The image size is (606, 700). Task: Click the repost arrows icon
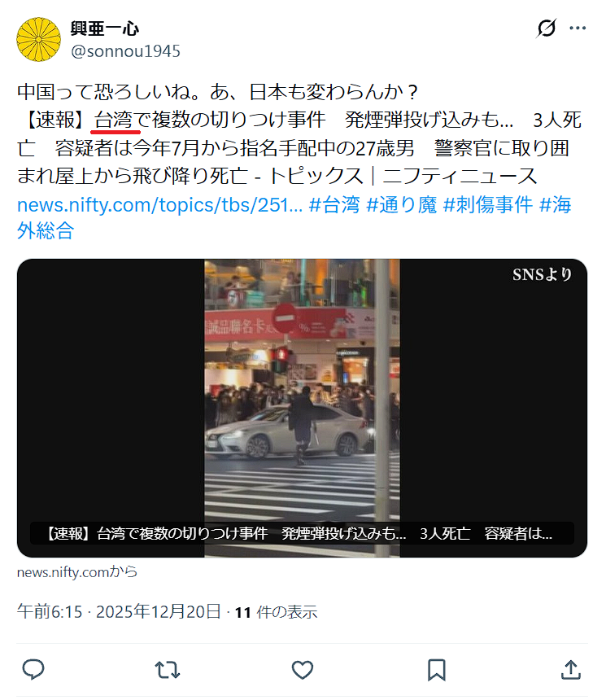click(168, 670)
